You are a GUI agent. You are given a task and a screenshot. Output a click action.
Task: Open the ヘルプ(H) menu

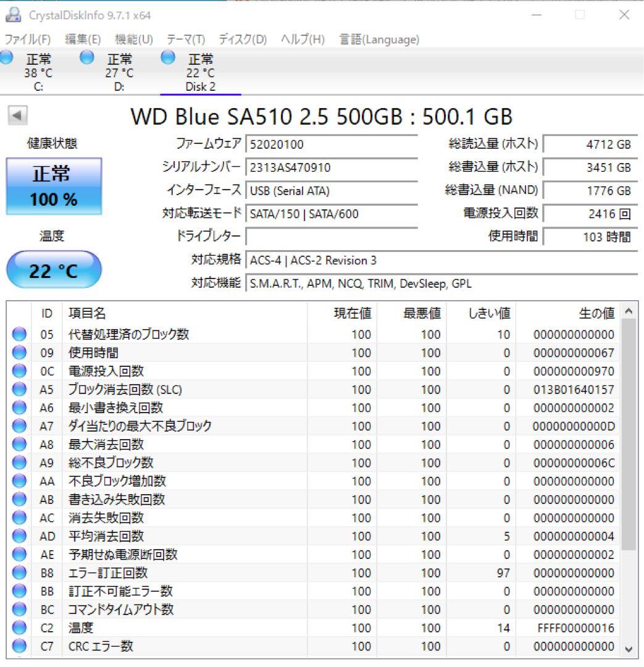303,40
